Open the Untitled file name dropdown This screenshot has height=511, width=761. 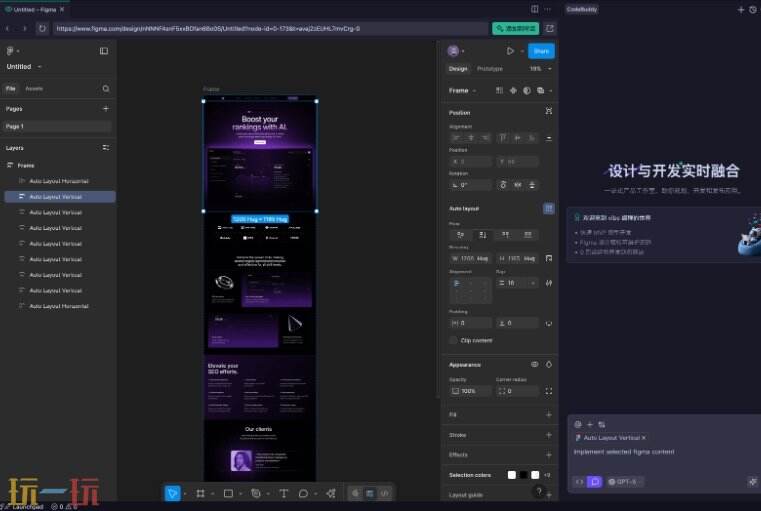tap(24, 66)
